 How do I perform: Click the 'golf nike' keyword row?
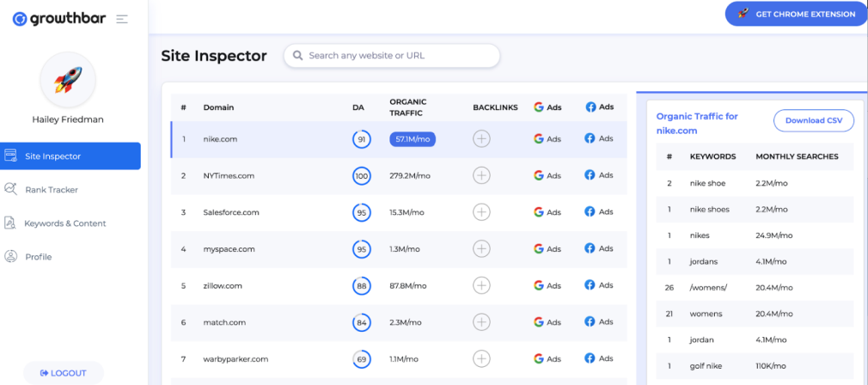pyautogui.click(x=755, y=366)
